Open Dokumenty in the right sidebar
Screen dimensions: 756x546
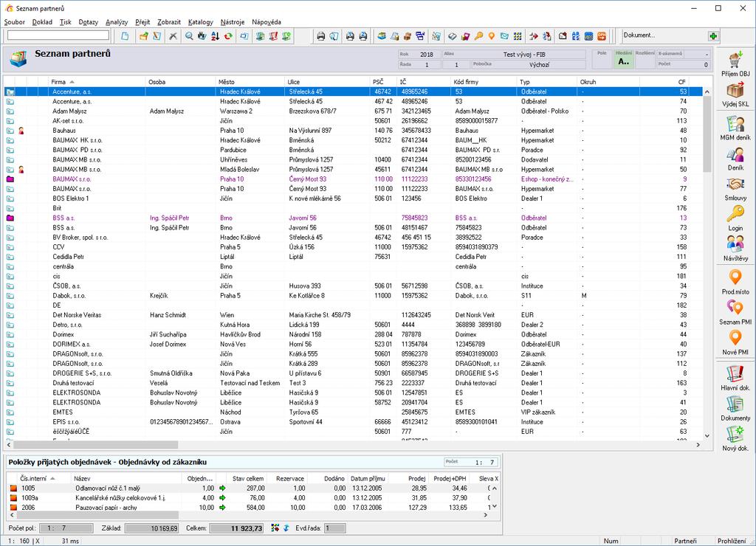(x=735, y=408)
